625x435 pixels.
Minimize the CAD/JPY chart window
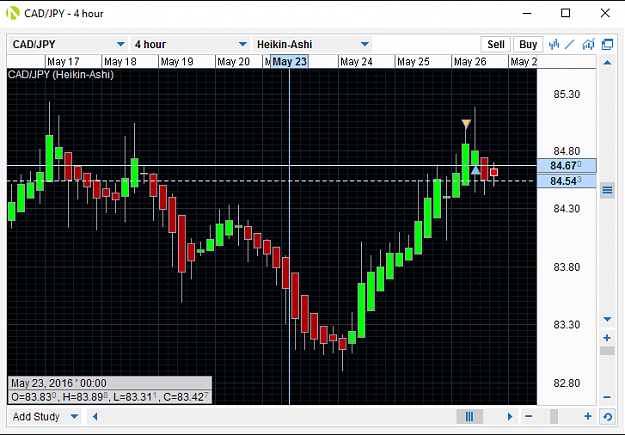(x=527, y=13)
